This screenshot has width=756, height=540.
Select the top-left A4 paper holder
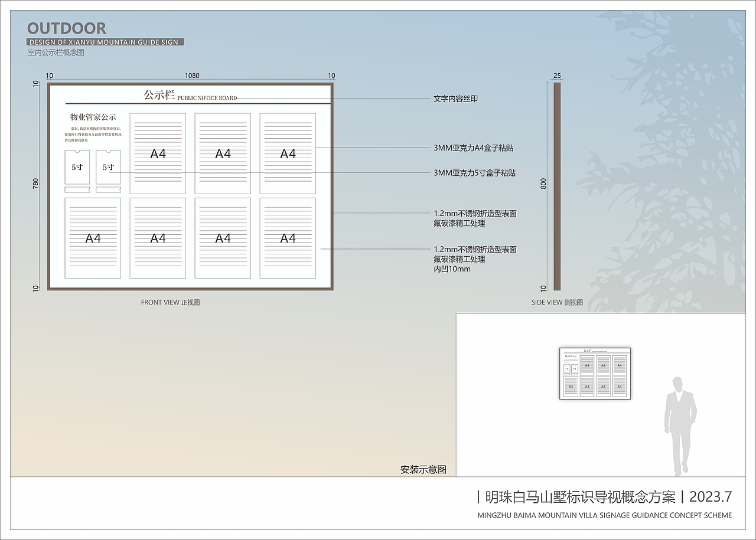pos(158,154)
